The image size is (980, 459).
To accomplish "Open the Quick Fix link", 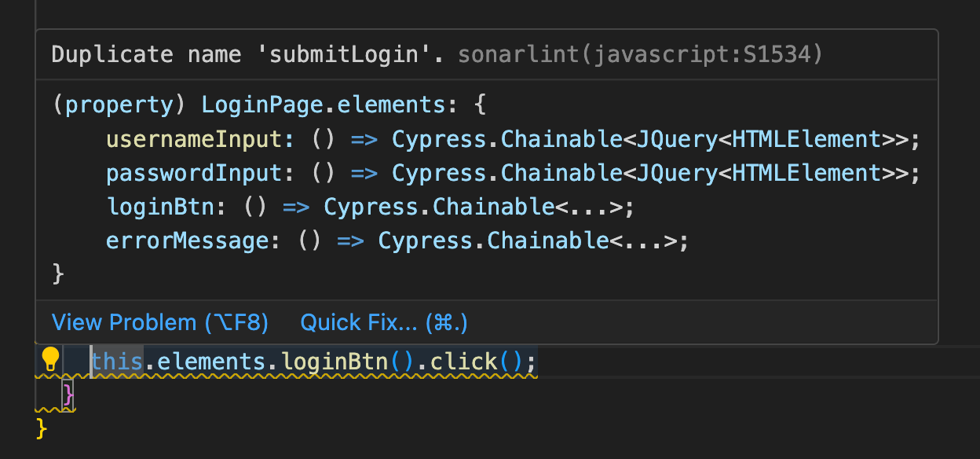I will (x=384, y=322).
